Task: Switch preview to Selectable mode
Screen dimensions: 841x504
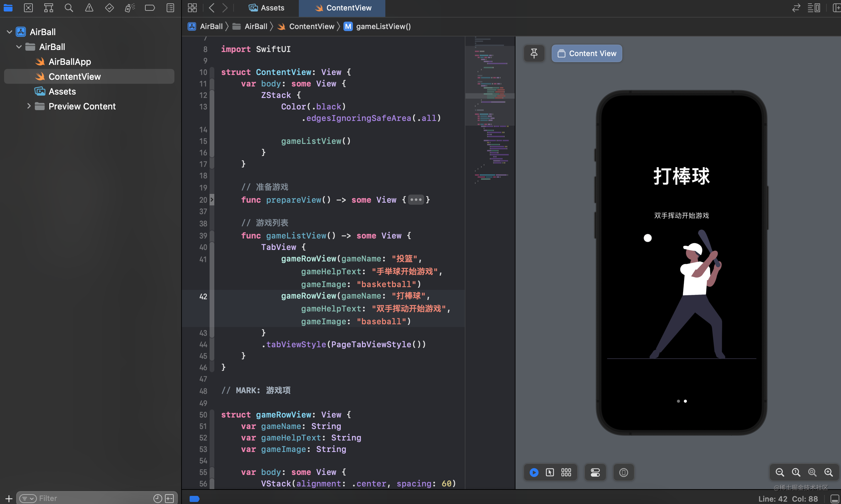Action: pyautogui.click(x=550, y=472)
